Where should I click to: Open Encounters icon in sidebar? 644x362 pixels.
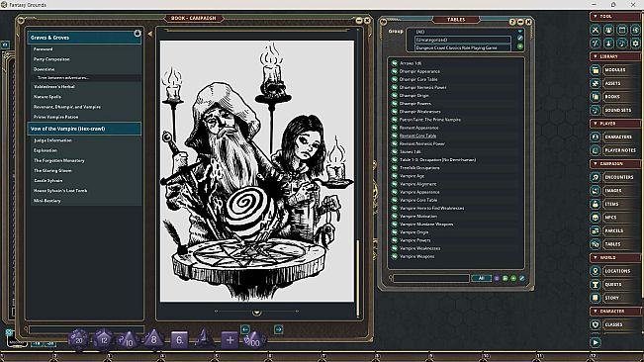tap(596, 177)
